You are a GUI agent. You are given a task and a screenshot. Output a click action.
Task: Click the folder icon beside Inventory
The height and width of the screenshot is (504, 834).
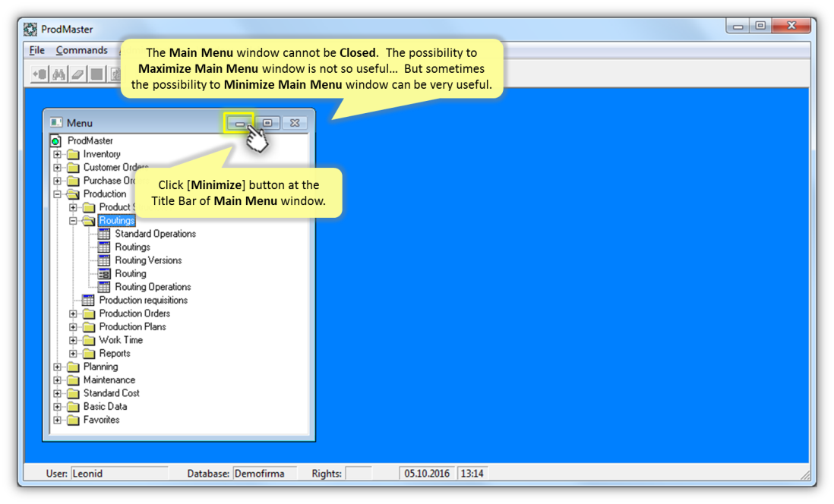74,154
